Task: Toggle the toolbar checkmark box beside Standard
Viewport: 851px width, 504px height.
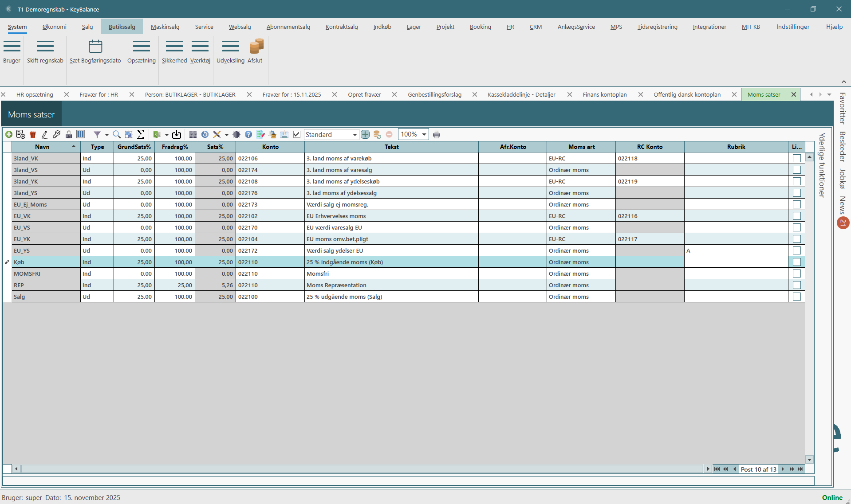Action: coord(297,134)
